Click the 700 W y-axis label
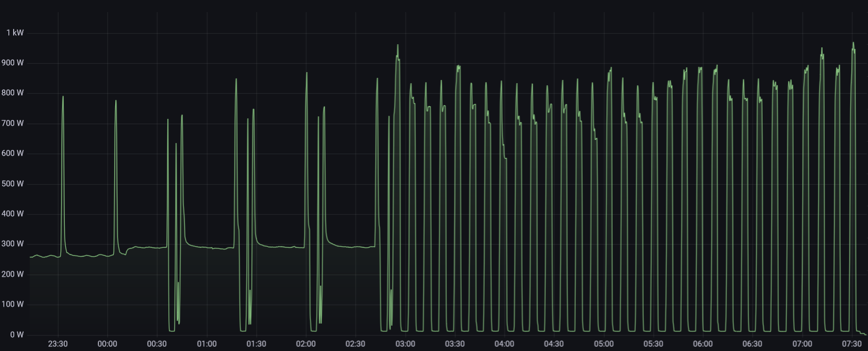Viewport: 868px width, 351px height. click(13, 123)
